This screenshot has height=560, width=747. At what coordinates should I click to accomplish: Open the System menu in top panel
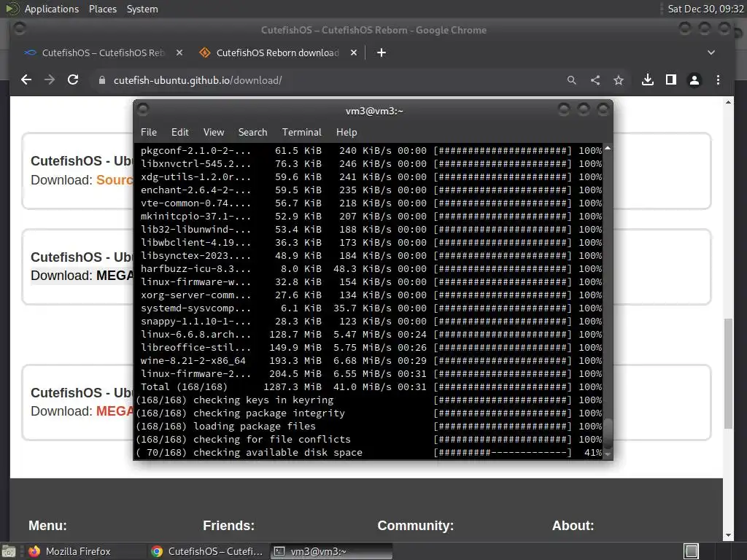[x=142, y=9]
